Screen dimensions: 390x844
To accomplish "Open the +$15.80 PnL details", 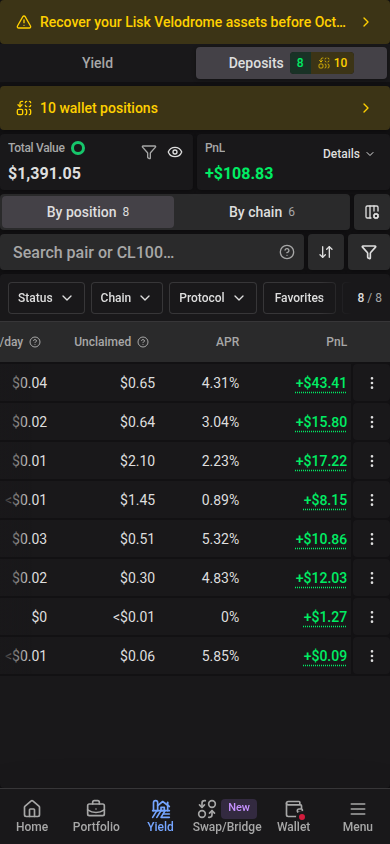I will click(x=321, y=422).
